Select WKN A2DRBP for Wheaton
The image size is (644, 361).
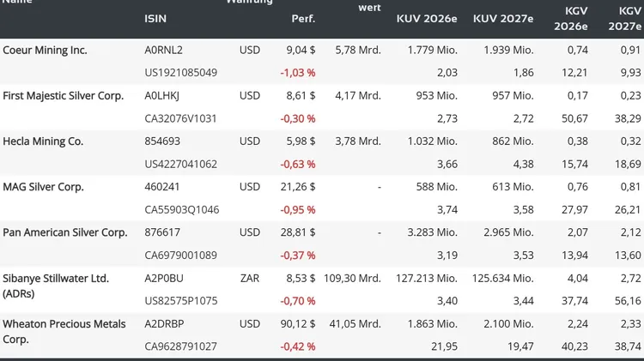click(164, 323)
